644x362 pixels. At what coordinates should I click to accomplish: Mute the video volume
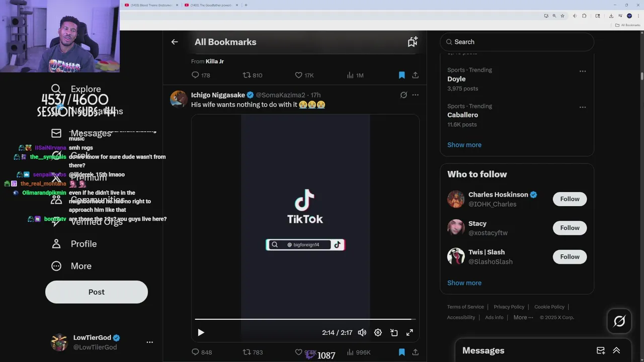pos(362,332)
